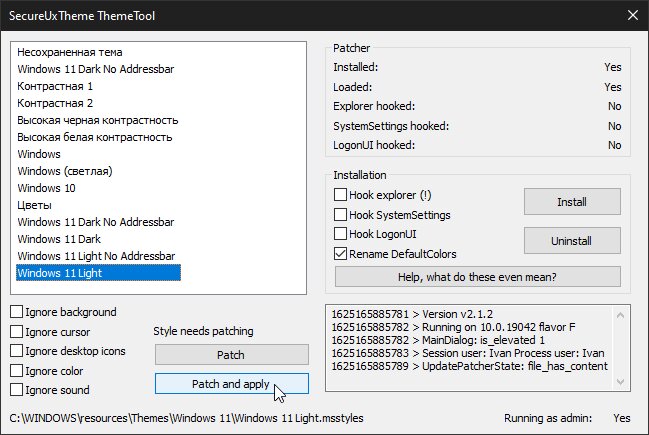Open 'Help, what do these even mean?'
Image resolution: width=649 pixels, height=435 pixels.
pos(477,276)
